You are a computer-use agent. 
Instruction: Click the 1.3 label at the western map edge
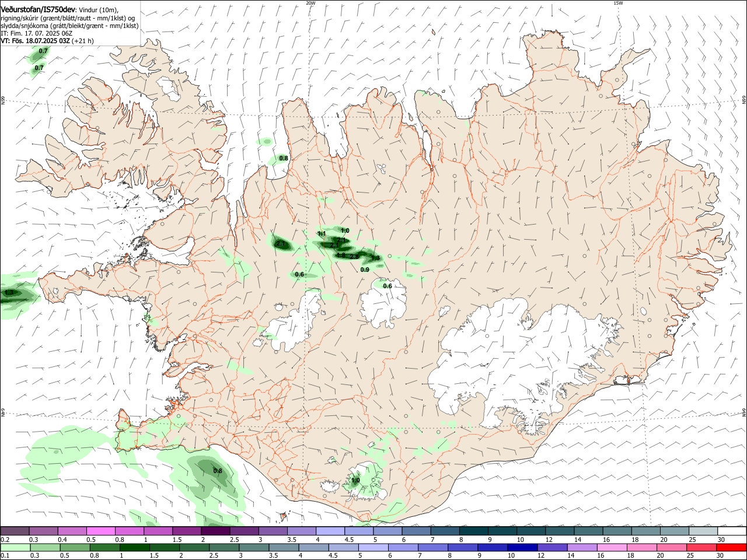coord(8,292)
